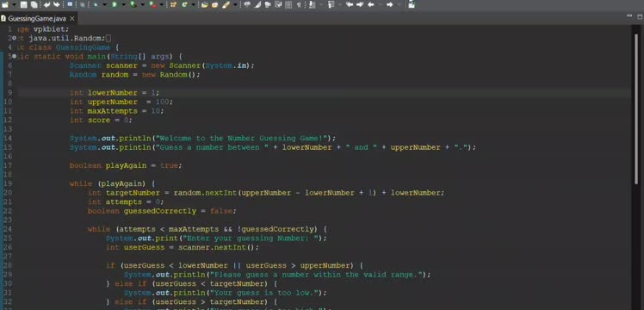Screen dimensions: 644x310
Task: Click the Save icon in toolbar
Action: click(x=24, y=4)
